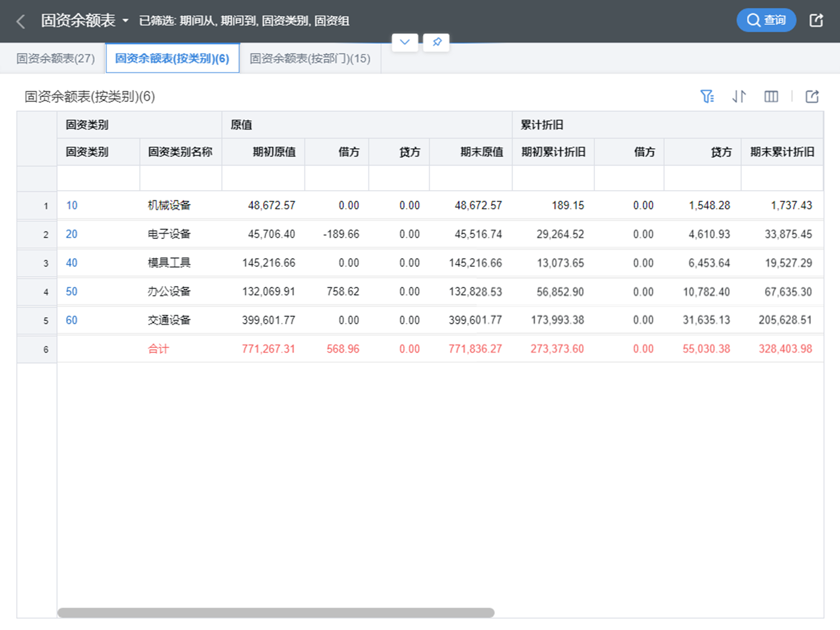Open the column settings icon
Viewport: 840px width, 630px height.
point(771,97)
